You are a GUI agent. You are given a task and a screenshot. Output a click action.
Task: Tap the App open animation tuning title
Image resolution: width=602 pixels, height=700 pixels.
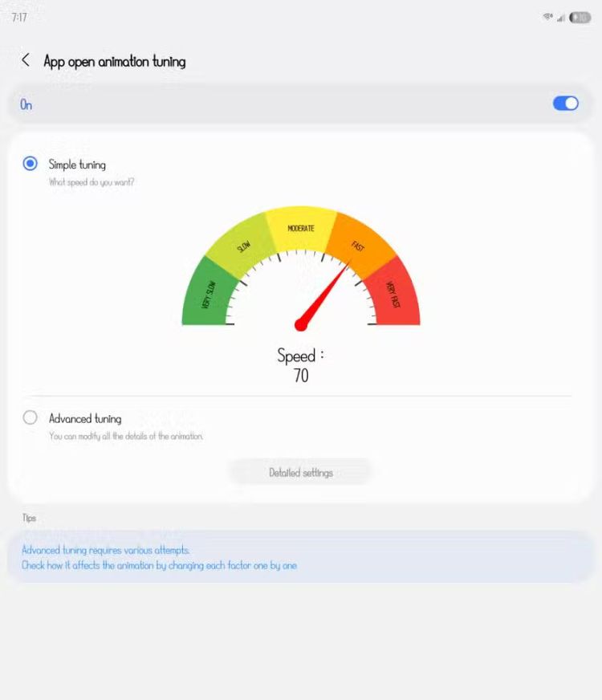click(115, 61)
